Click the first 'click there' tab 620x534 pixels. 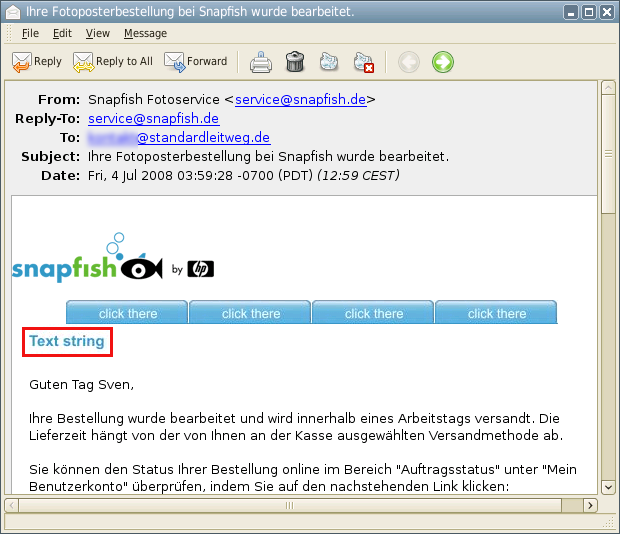[x=127, y=313]
